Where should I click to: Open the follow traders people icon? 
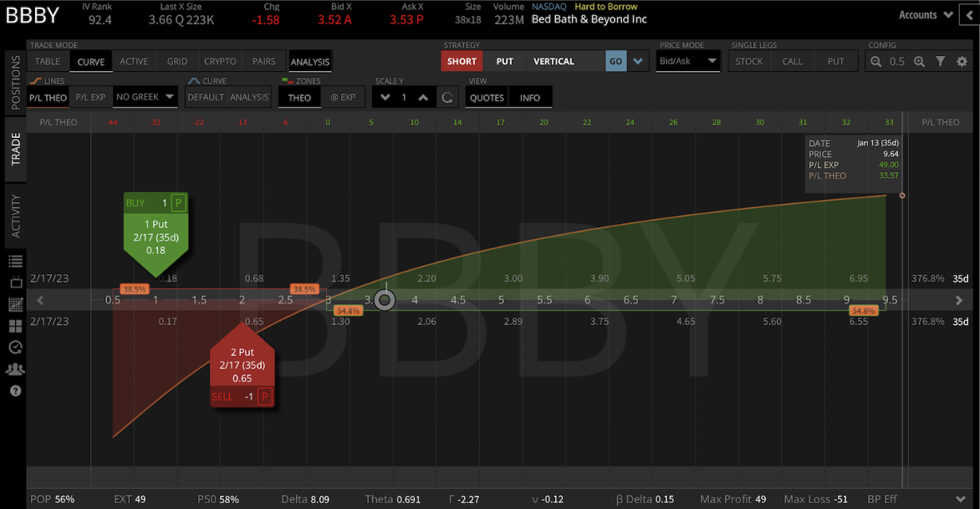[x=15, y=369]
